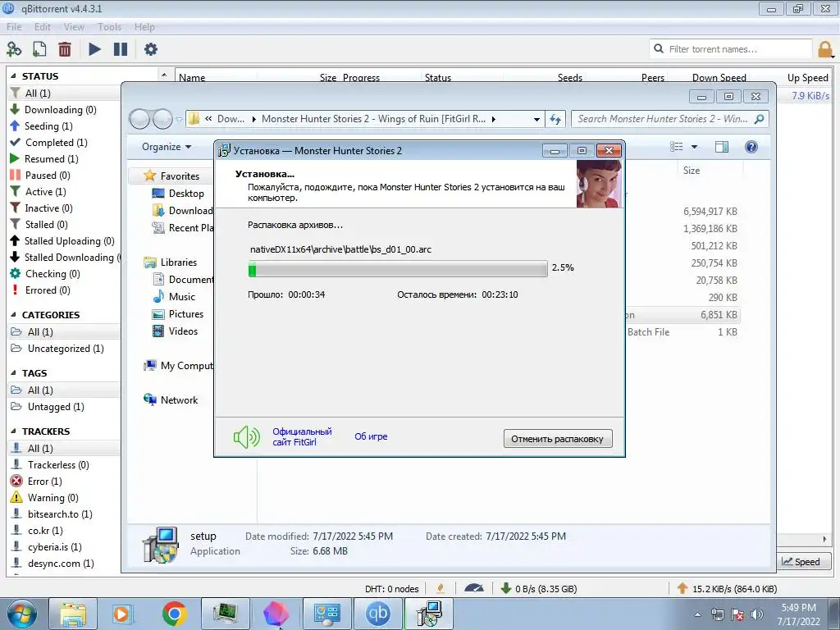Image resolution: width=840 pixels, height=630 pixels.
Task: Select Music in Explorer Libraries
Action: tap(174, 297)
